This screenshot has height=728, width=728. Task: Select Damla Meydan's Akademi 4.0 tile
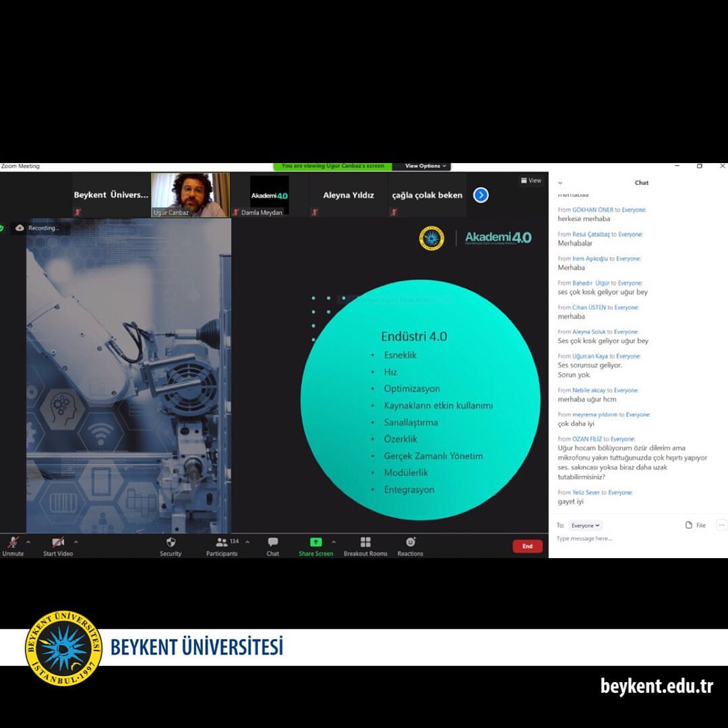(269, 195)
